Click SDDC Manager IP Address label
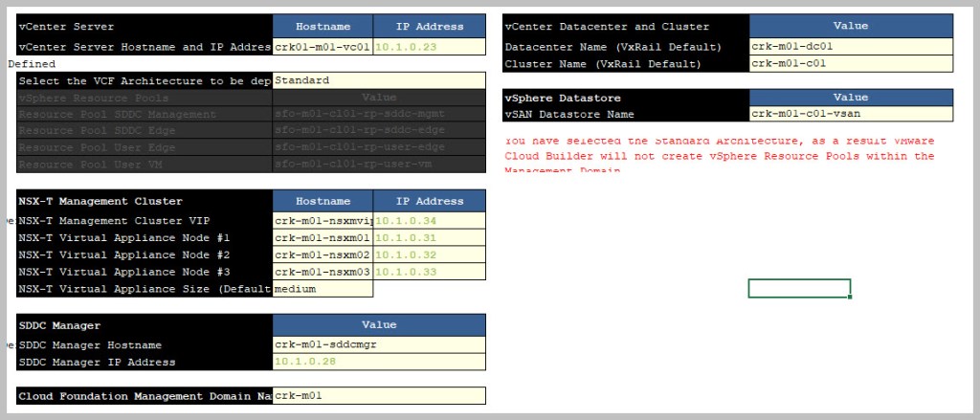This screenshot has width=980, height=420. tap(145, 362)
